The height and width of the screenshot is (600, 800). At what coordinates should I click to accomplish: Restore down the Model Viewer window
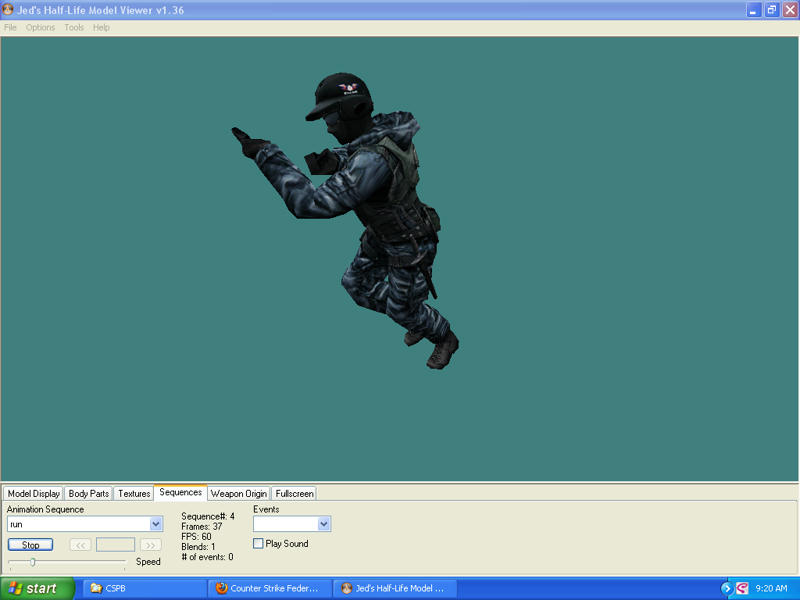tap(771, 10)
